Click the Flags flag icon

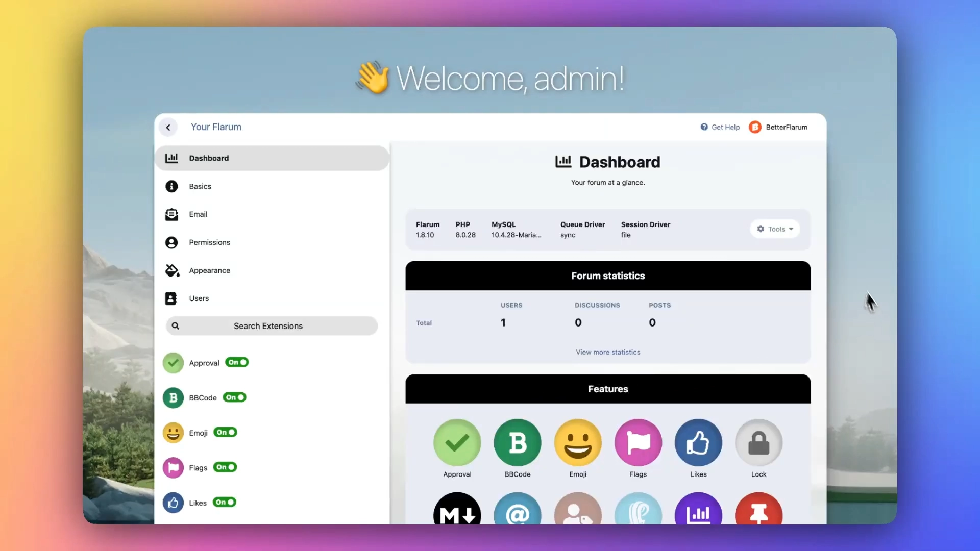(638, 442)
